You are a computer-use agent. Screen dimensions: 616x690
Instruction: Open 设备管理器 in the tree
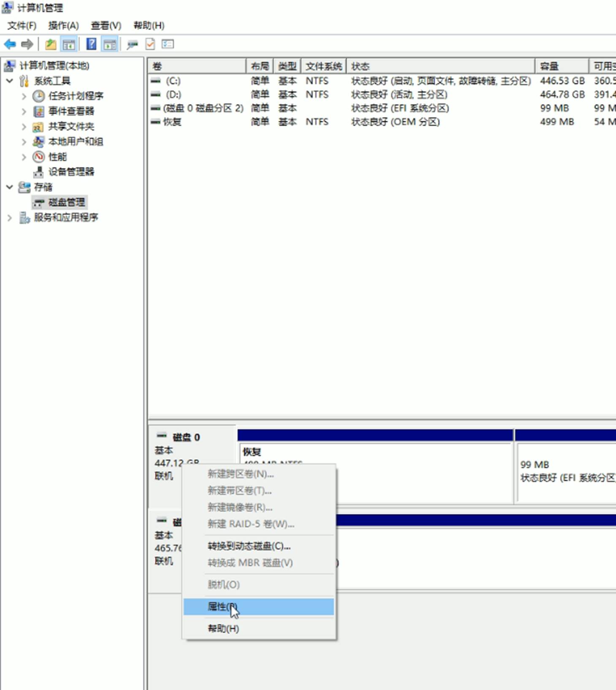click(x=71, y=172)
